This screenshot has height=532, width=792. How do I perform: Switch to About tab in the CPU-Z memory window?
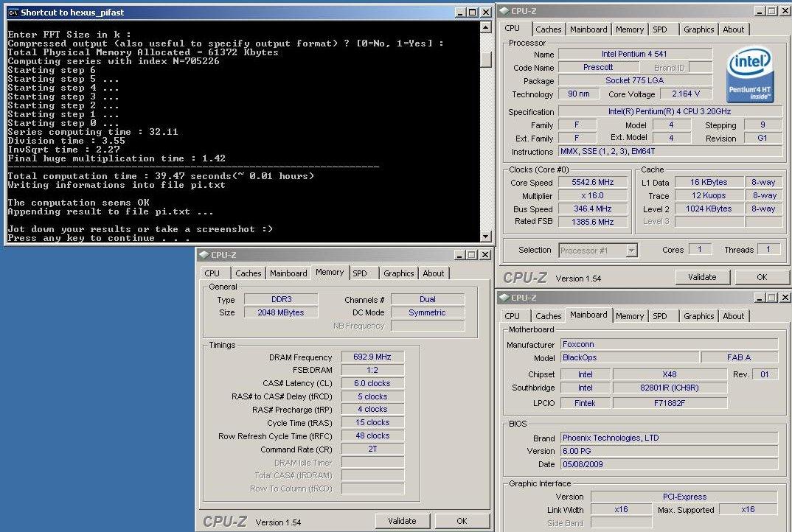click(x=434, y=273)
